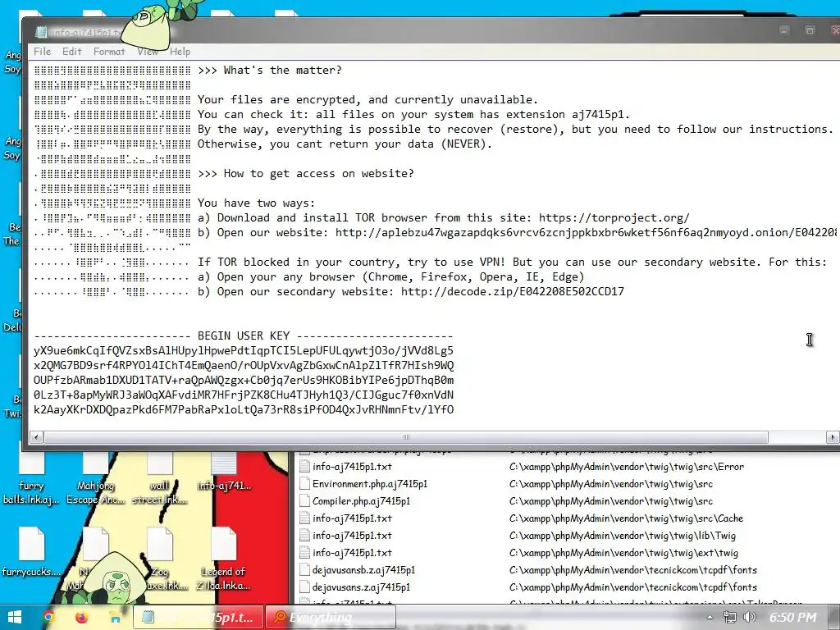The image size is (840, 630).
Task: Select the 'furrycucks...' desktop file icon
Action: click(31, 552)
